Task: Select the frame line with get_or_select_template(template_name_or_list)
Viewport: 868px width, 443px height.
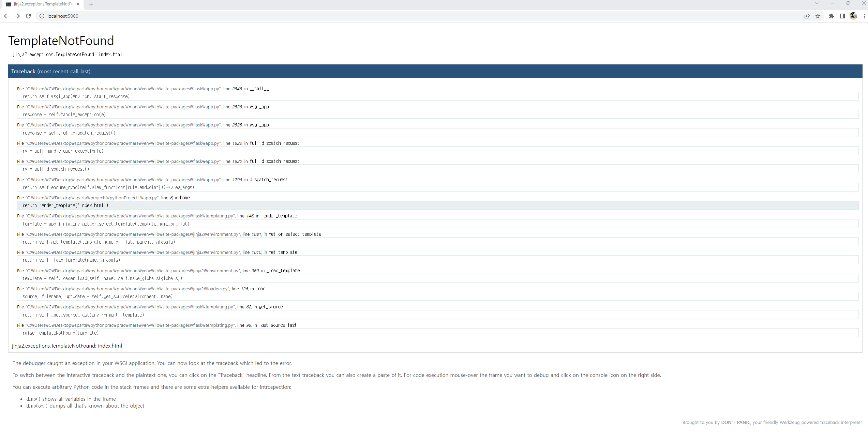Action: tap(438, 224)
